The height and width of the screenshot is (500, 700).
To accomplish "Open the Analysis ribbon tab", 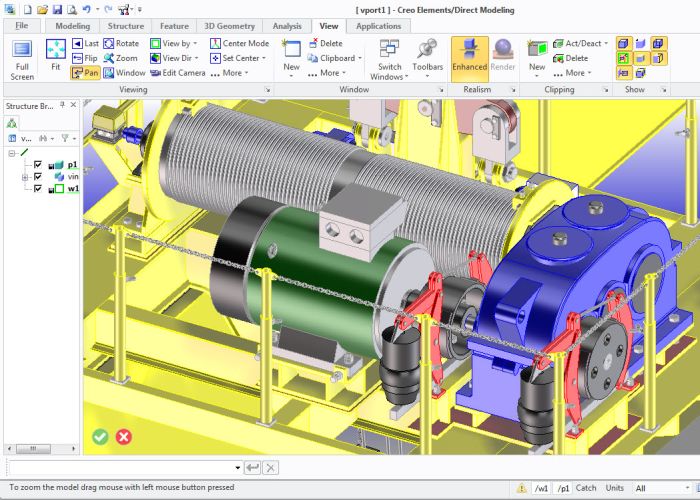I will point(287,26).
